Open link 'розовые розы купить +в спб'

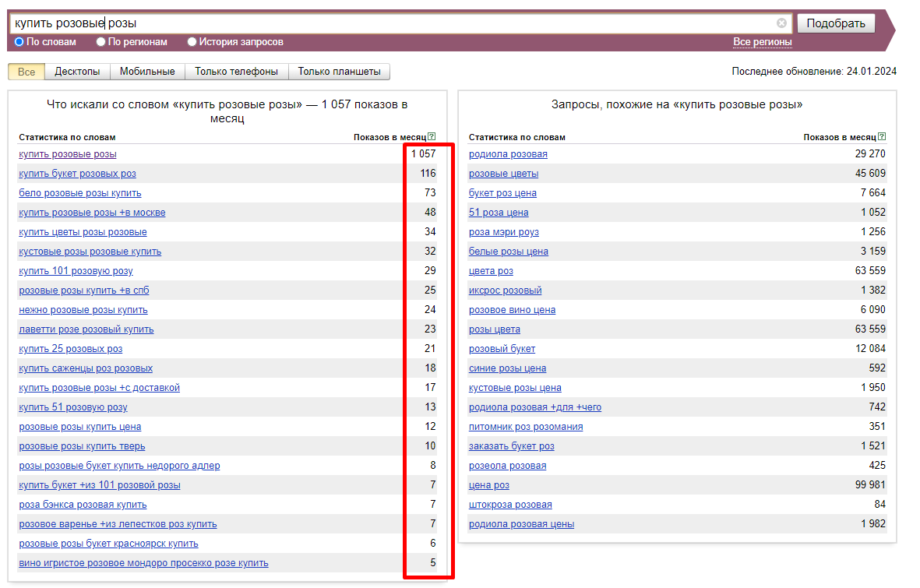pos(84,290)
